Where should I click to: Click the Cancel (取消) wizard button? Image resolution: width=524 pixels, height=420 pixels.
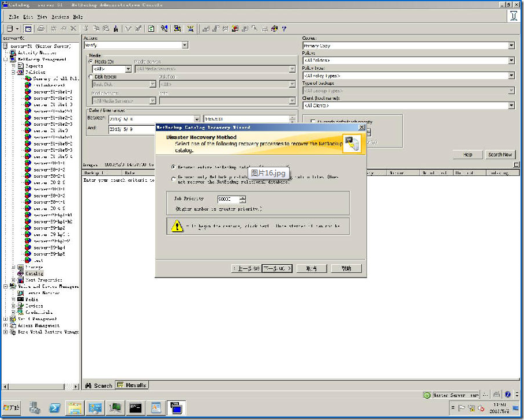(312, 268)
